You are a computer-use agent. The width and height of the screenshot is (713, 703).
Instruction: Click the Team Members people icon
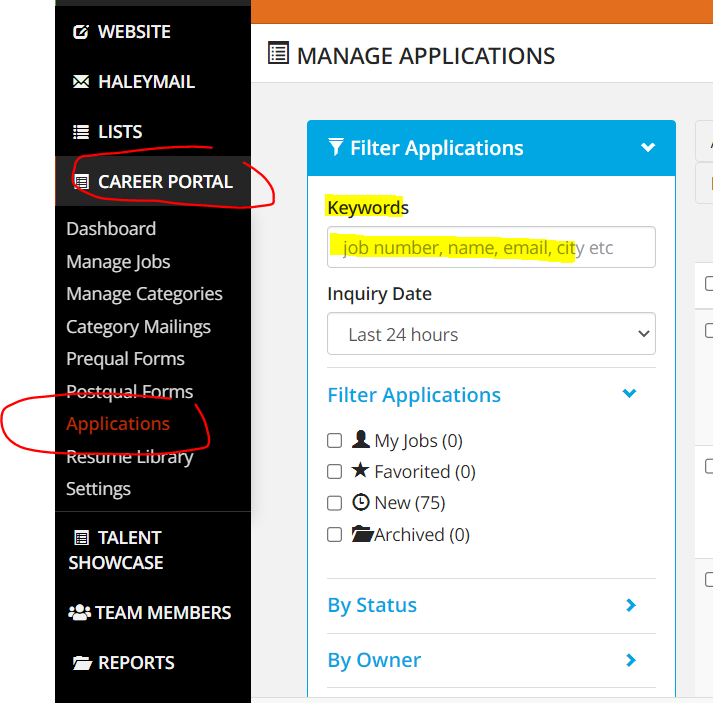79,613
